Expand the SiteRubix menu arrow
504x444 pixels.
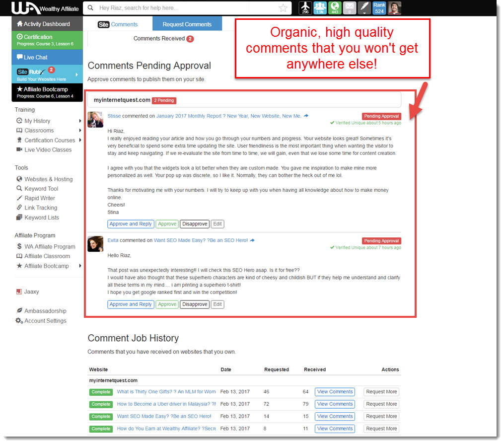coord(77,74)
